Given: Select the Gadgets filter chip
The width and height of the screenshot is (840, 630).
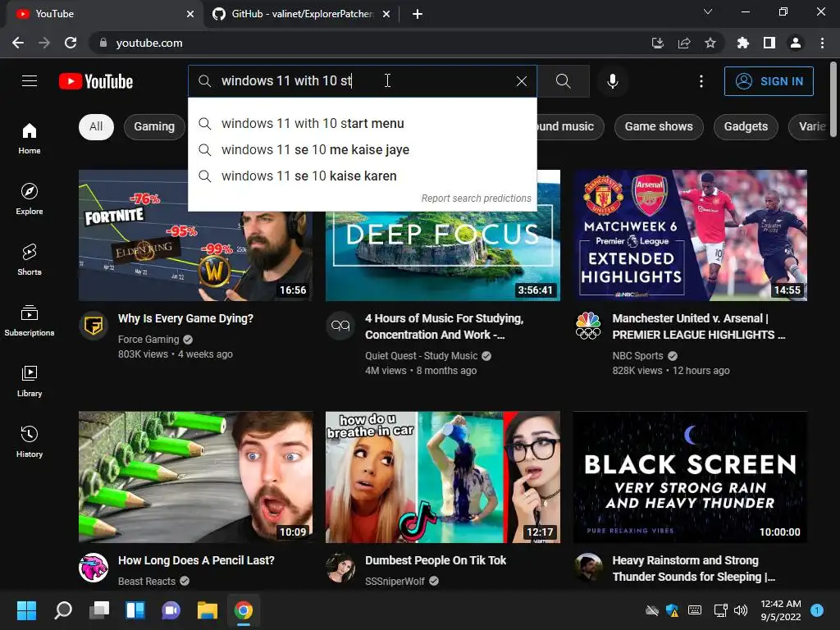Looking at the screenshot, I should pyautogui.click(x=746, y=126).
